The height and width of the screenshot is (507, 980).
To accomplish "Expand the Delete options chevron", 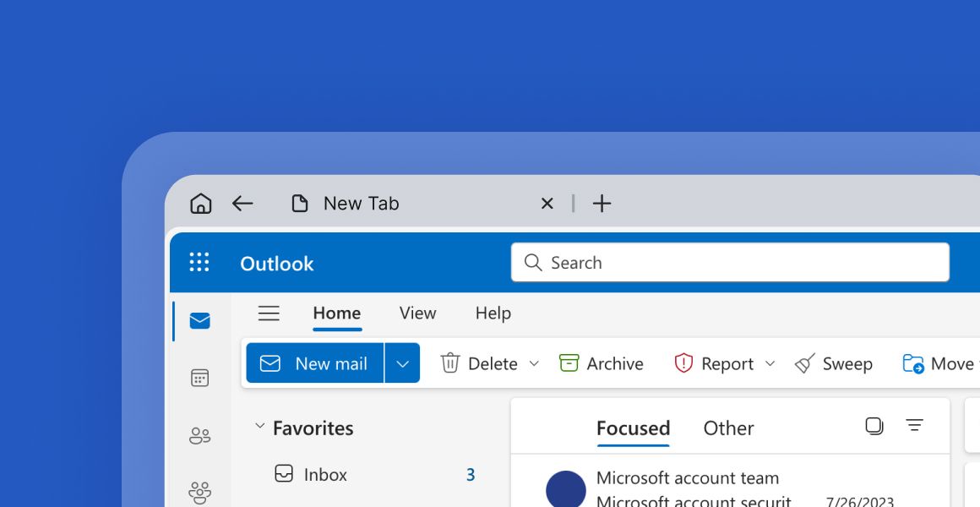I will pos(534,363).
